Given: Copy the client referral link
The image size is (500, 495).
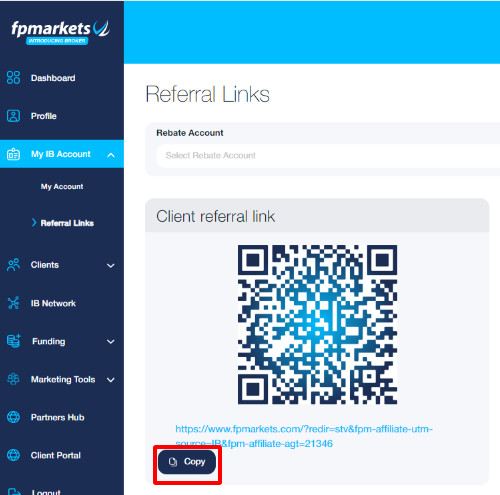Looking at the screenshot, I should [187, 462].
